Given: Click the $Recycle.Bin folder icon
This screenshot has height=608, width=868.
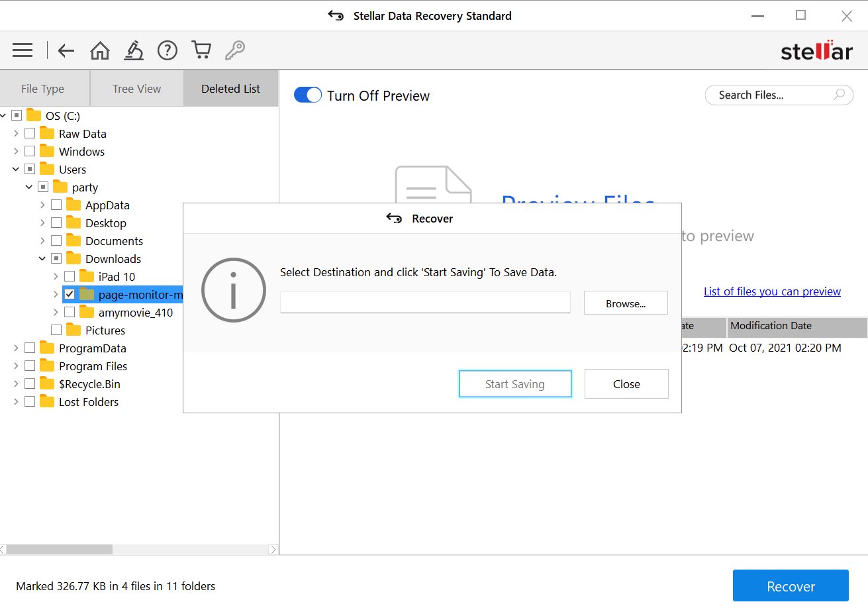Looking at the screenshot, I should click(47, 383).
